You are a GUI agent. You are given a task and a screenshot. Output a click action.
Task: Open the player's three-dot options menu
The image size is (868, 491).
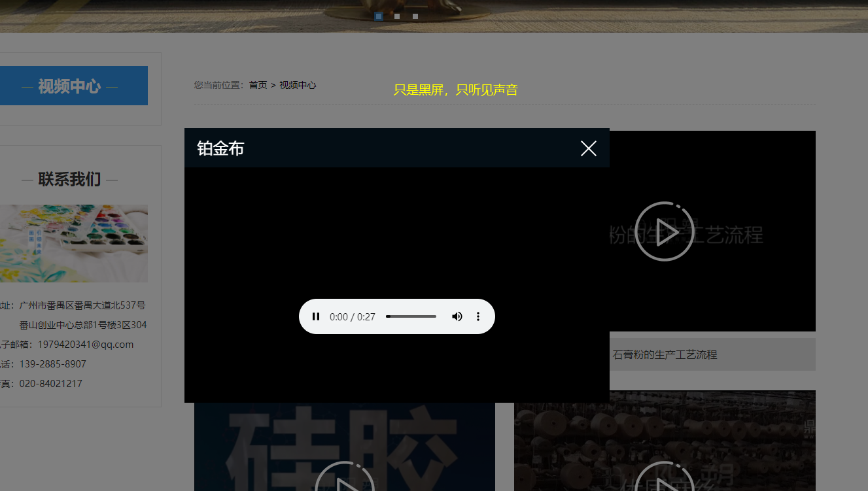[478, 316]
